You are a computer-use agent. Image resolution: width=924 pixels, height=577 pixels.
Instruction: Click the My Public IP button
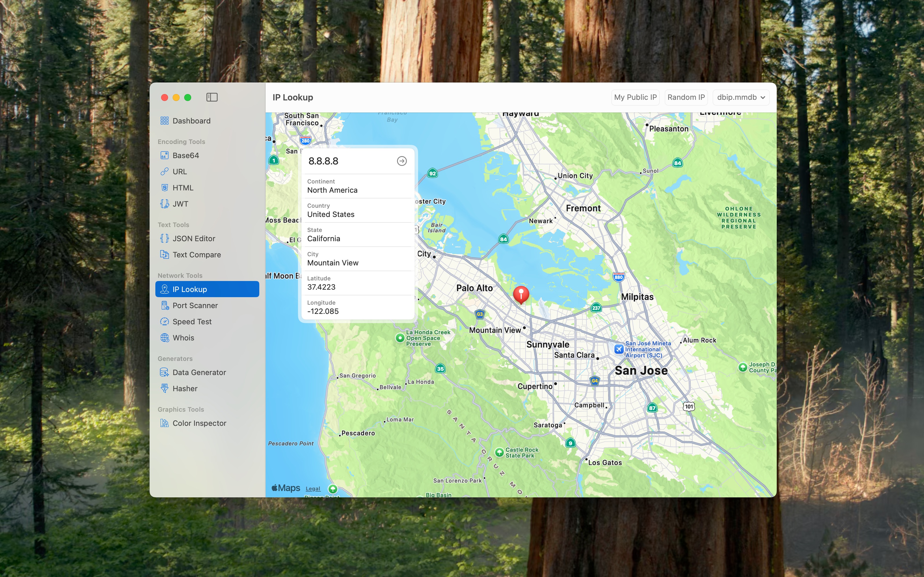635,97
